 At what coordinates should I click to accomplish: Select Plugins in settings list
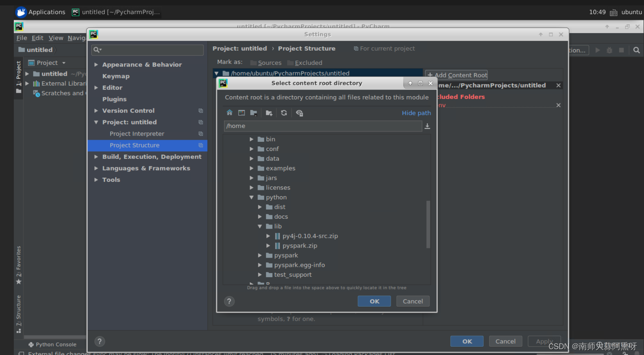pos(114,99)
